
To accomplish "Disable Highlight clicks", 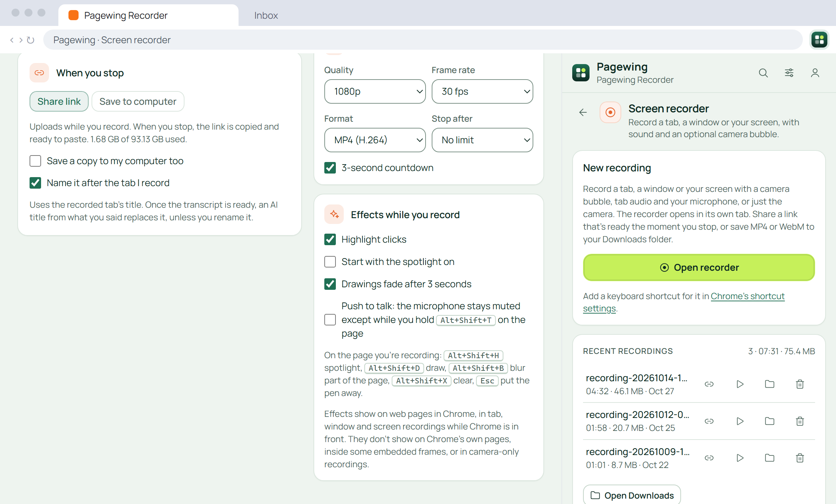I will point(330,239).
